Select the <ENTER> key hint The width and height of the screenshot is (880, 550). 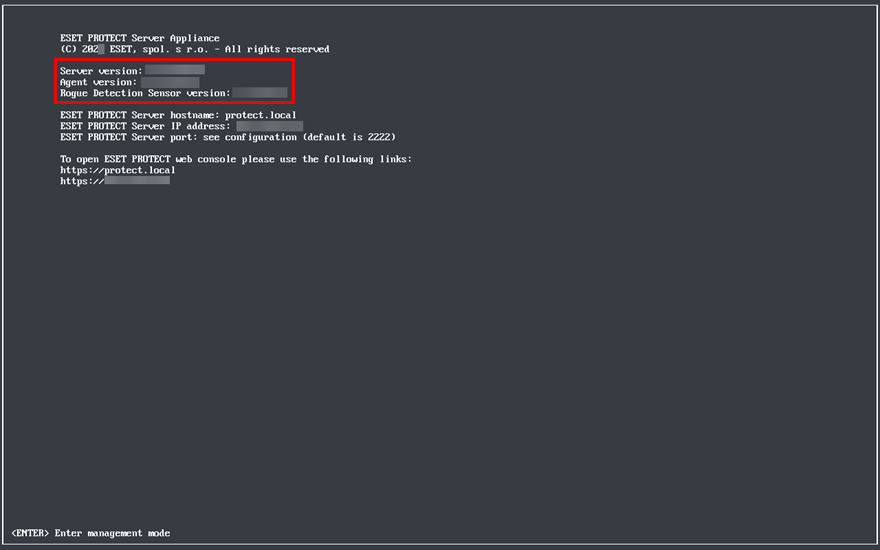click(x=30, y=533)
